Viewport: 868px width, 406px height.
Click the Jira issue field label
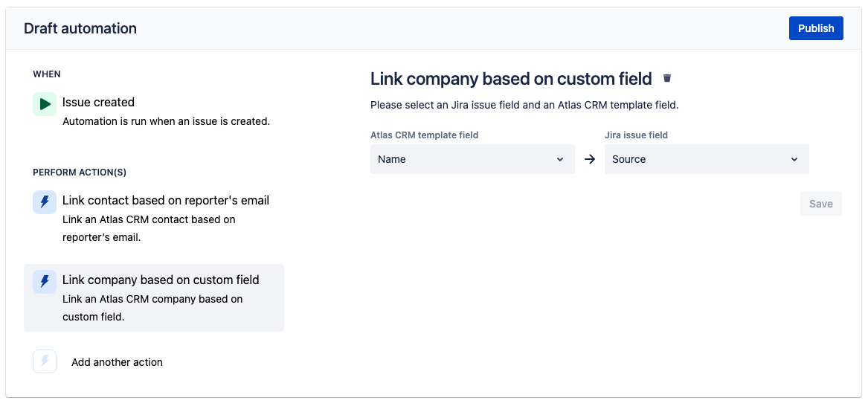[x=636, y=135]
